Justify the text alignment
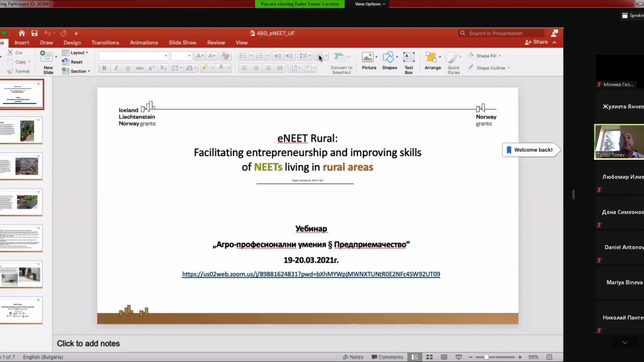This screenshot has height=362, width=644. (x=280, y=68)
